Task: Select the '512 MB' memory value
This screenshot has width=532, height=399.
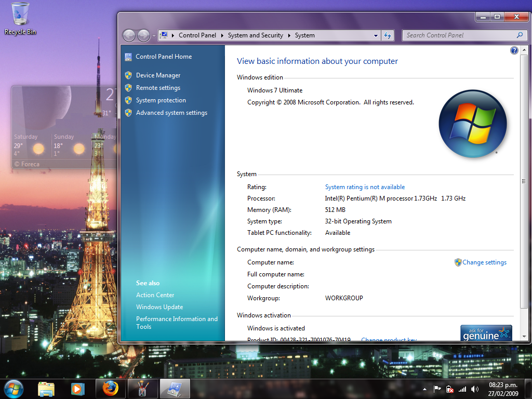Action: (x=335, y=210)
